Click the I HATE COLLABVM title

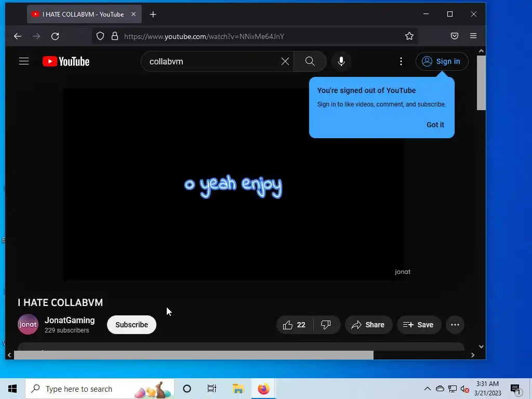[60, 303]
